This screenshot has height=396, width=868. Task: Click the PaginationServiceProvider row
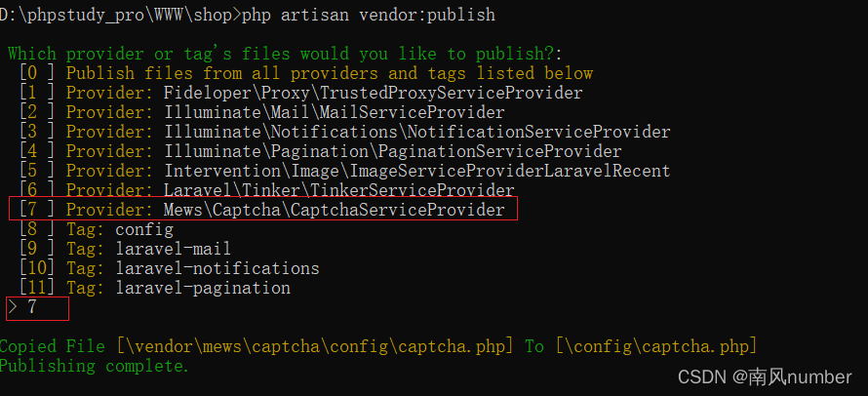(x=321, y=151)
